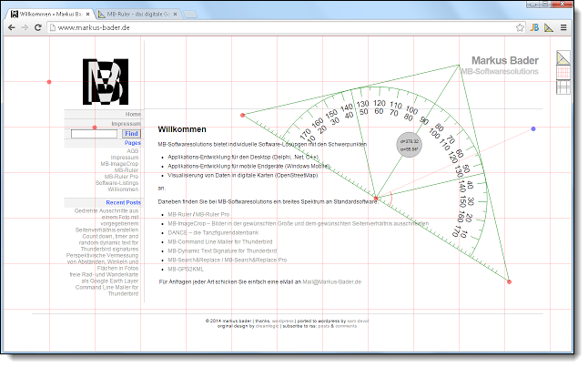
Task: Click the MB-Softwaresolutions subtitle text
Action: (499, 71)
